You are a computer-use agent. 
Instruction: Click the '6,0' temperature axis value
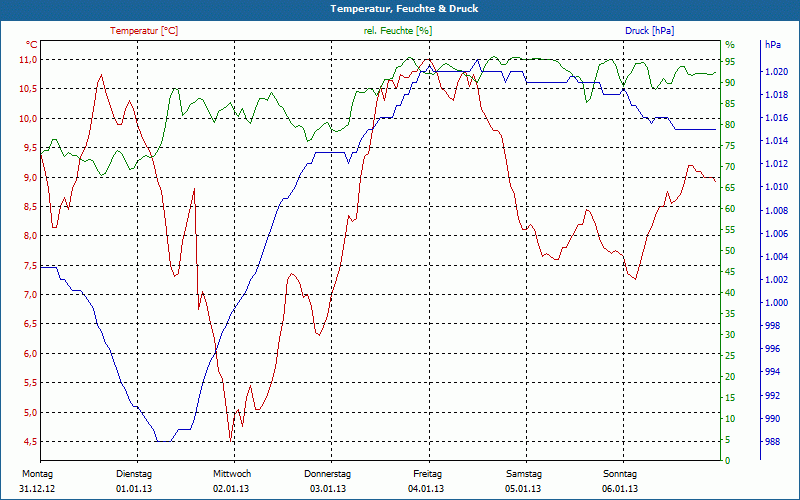coord(30,354)
